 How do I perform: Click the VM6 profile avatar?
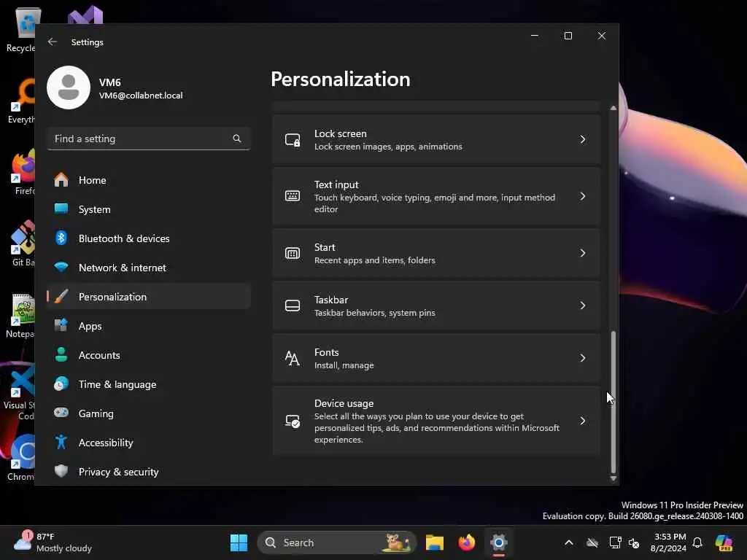point(69,87)
